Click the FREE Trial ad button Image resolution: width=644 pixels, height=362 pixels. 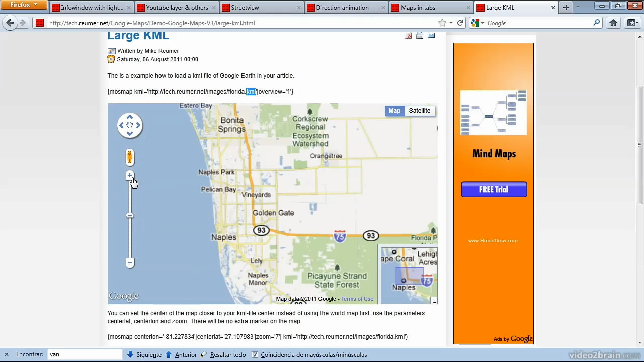click(x=494, y=189)
